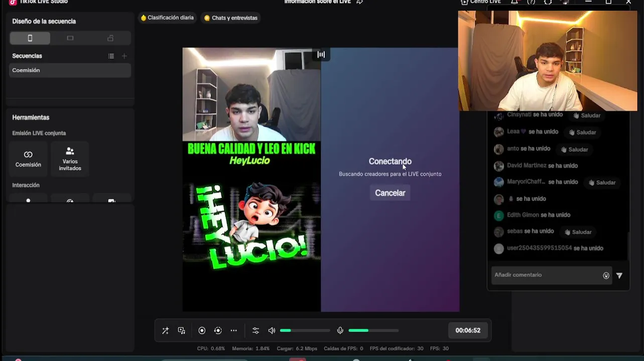The image size is (644, 361).
Task: Click Información sobre el LIVE title
Action: coord(317,2)
